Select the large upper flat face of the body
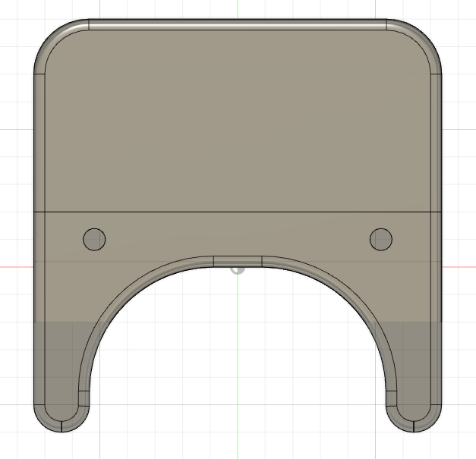 point(238,121)
